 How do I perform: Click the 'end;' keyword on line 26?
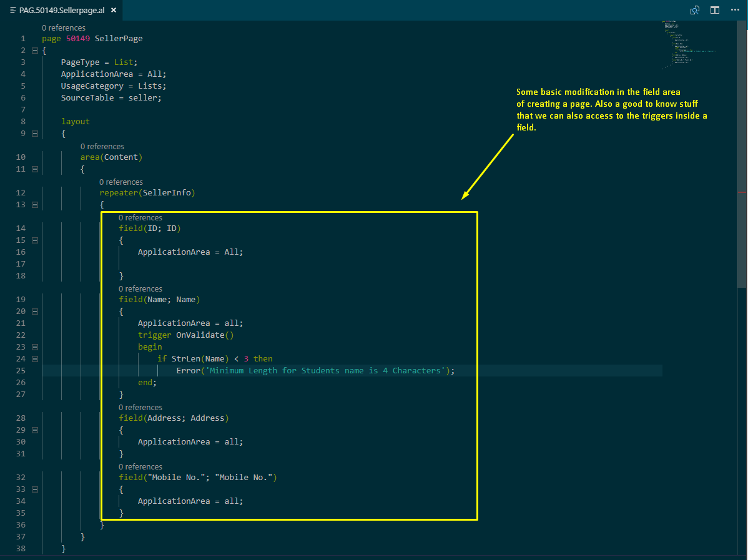coord(147,383)
